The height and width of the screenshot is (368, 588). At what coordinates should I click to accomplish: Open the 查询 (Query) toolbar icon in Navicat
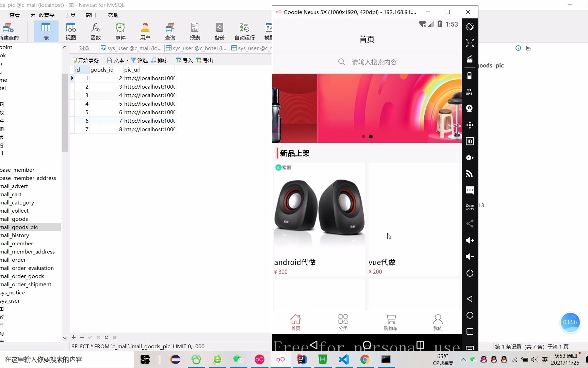click(x=170, y=31)
